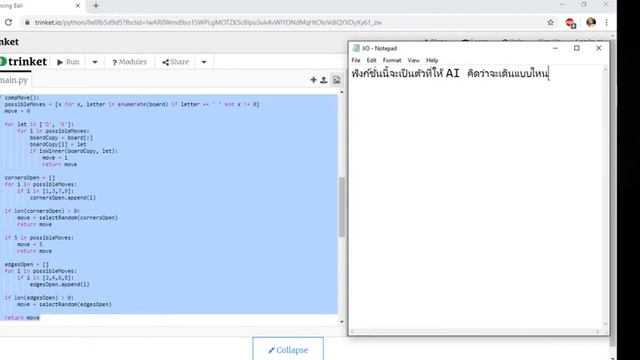Click the 'if 5 in possibleMoves' line
640x360 pixels.
coord(39,238)
